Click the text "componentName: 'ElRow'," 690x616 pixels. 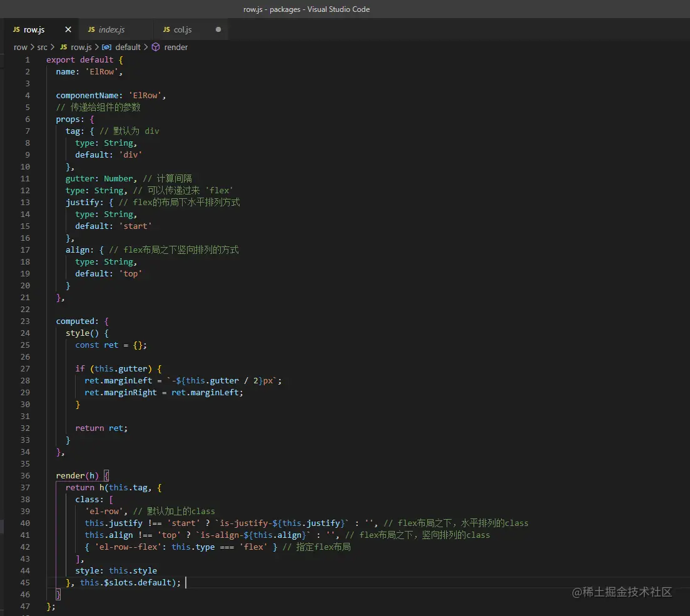pos(111,96)
